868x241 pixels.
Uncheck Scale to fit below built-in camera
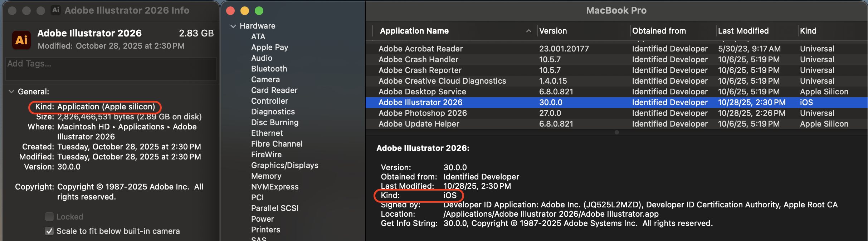coord(49,231)
